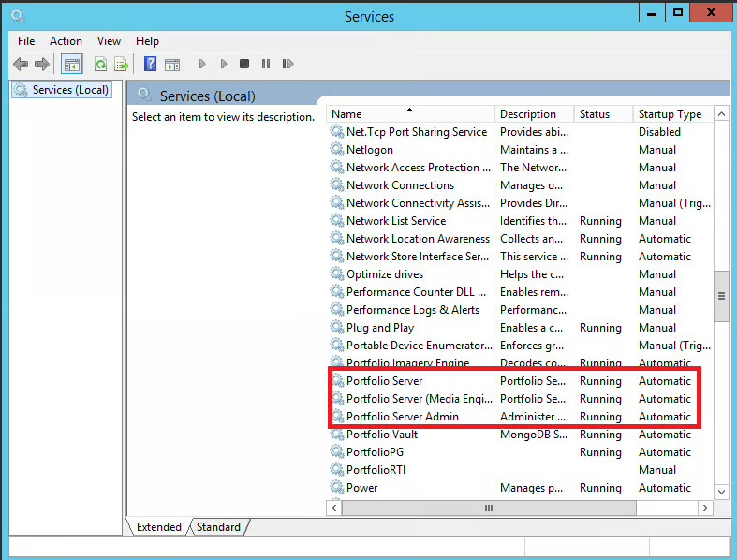Image resolution: width=737 pixels, height=560 pixels.
Task: Select Portfolio Server (Media Engi... service
Action: click(x=420, y=399)
